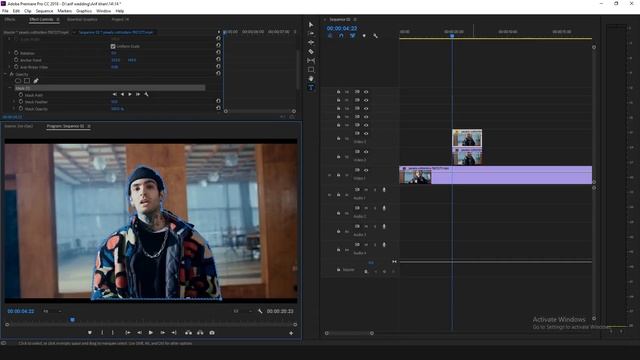Expand Anti-flicker Filter property
Screen dimensions: 640x360
click(x=10, y=67)
